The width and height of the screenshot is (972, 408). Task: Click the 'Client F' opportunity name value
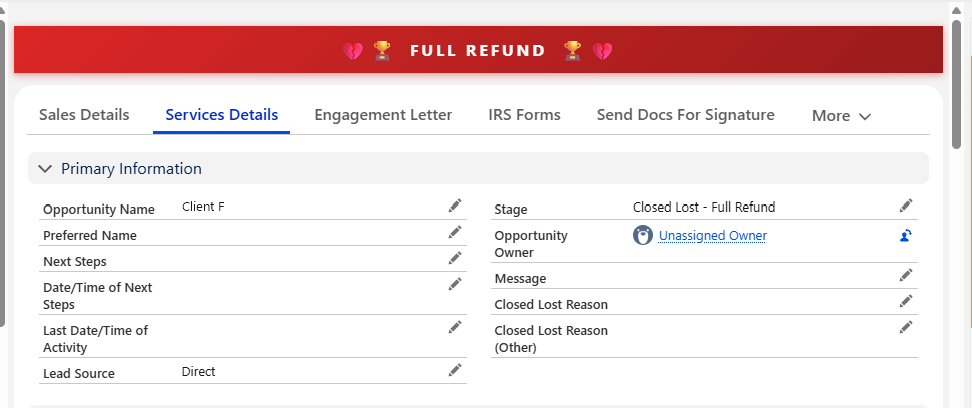point(203,206)
